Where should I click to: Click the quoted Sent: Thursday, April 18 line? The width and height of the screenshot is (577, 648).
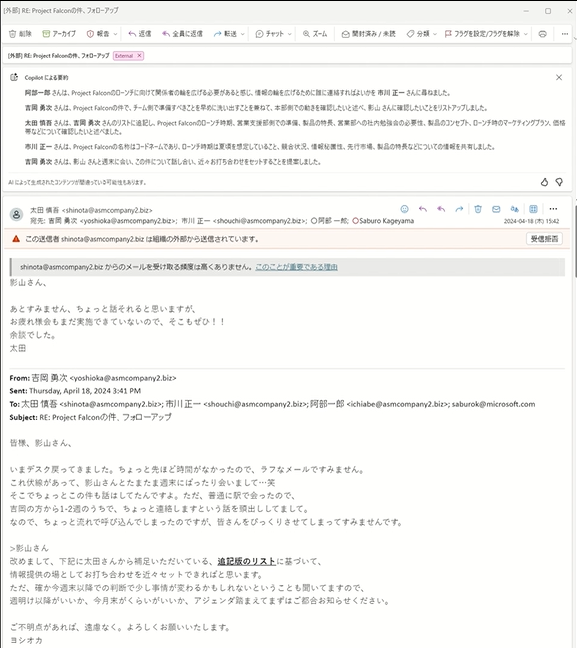pyautogui.click(x=75, y=391)
